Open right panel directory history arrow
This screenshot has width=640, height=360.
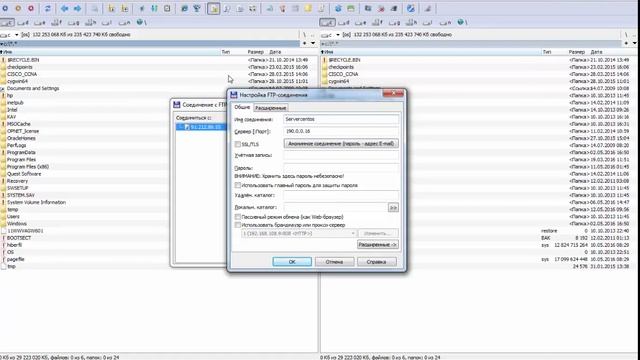pyautogui.click(x=635, y=43)
